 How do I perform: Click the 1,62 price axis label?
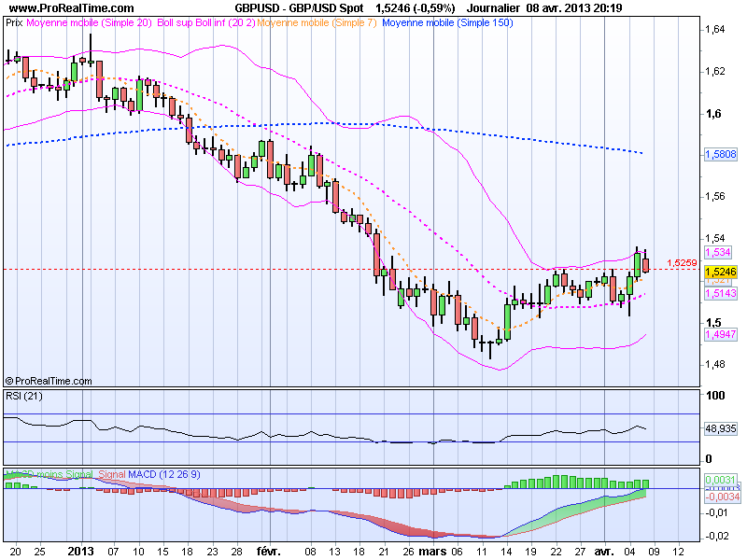point(714,72)
